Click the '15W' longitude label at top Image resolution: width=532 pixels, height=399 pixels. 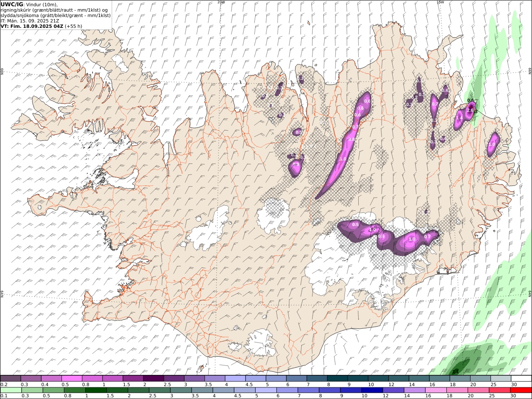440,2
